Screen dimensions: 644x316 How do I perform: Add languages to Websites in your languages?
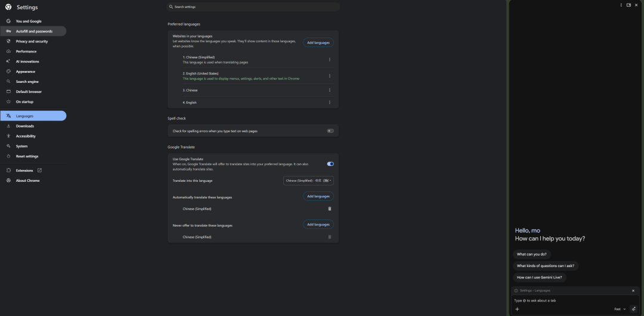click(x=318, y=42)
